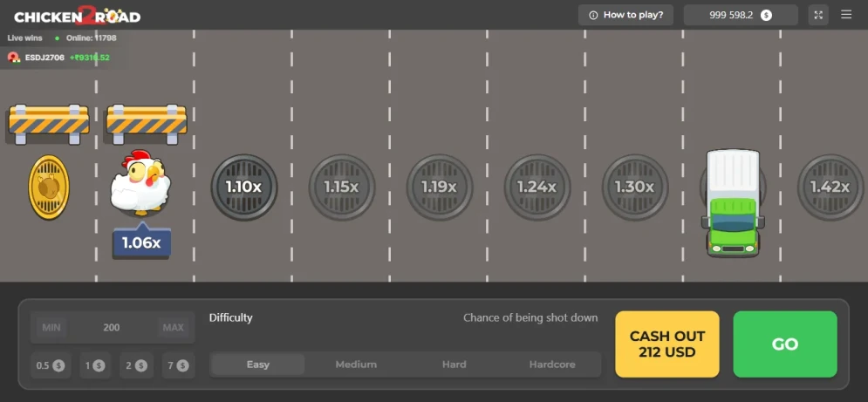Image resolution: width=868 pixels, height=402 pixels.
Task: Select the 1.10x manhole cover
Action: [x=243, y=187]
